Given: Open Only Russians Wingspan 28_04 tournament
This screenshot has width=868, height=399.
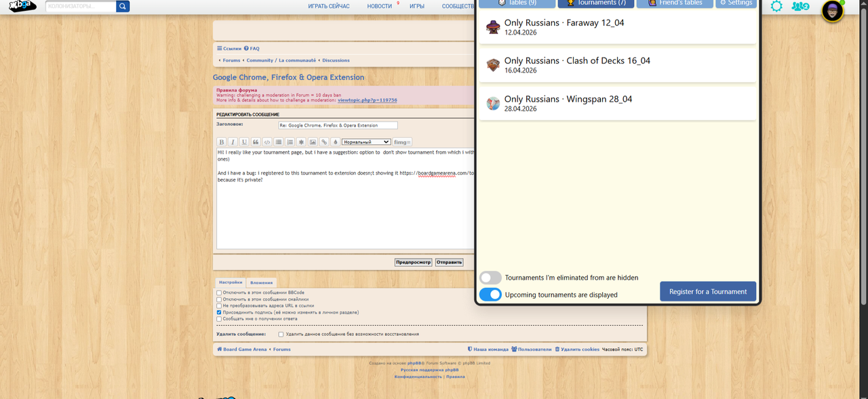Looking at the screenshot, I should click(x=617, y=103).
